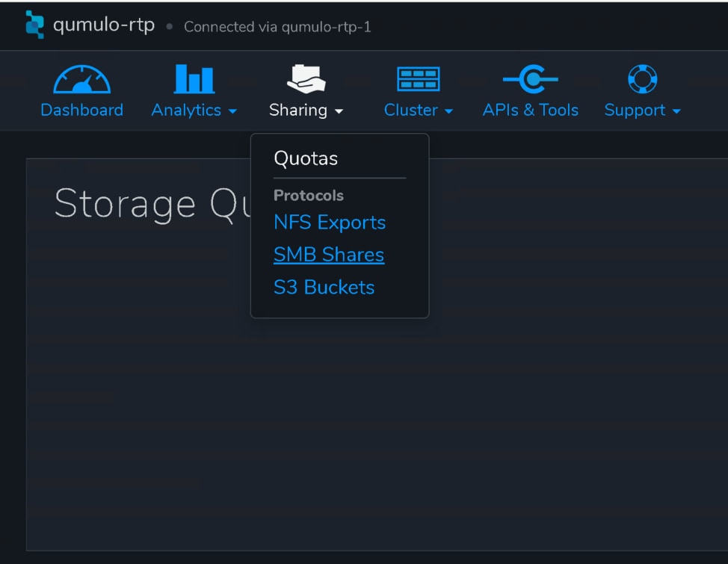The image size is (728, 564).
Task: Select Quotas in Sharing menu
Action: point(306,159)
